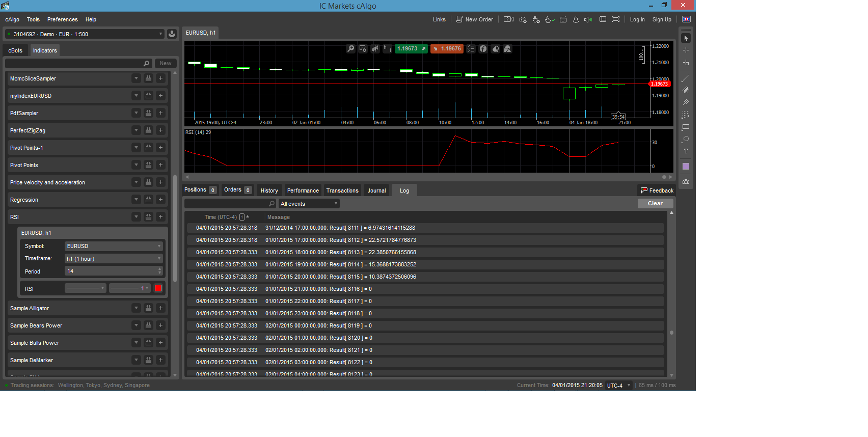Open the economic calendar icon
Screen dimensions: 868x437
pos(563,19)
